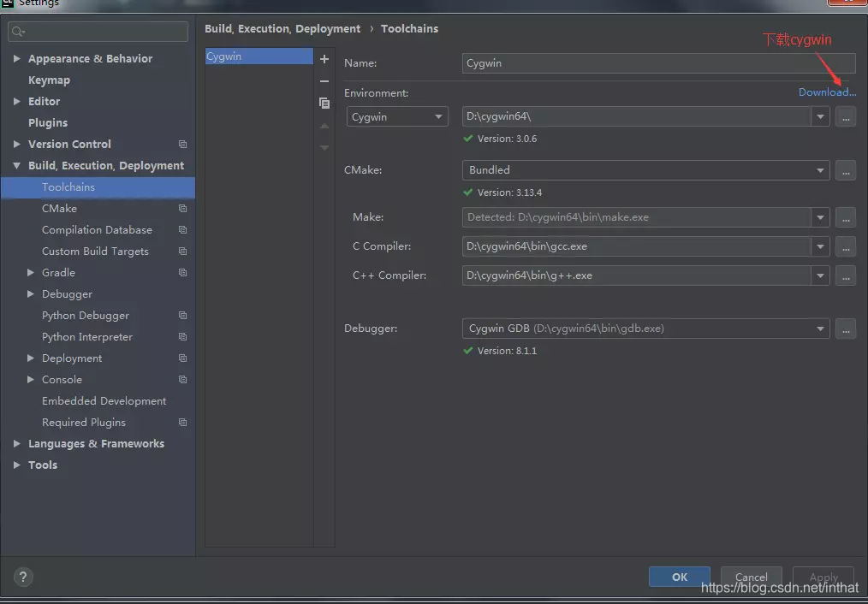Click the OK button
The height and width of the screenshot is (604, 868).
679,577
